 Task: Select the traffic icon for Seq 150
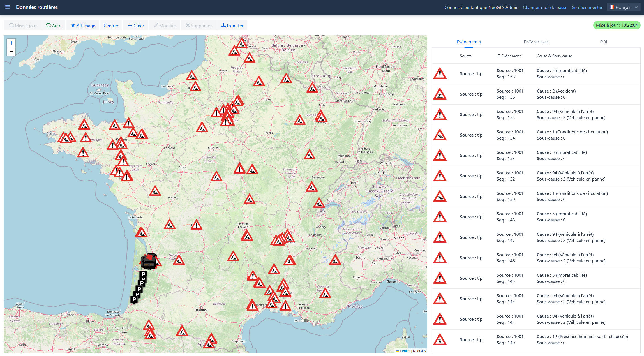[x=440, y=196]
